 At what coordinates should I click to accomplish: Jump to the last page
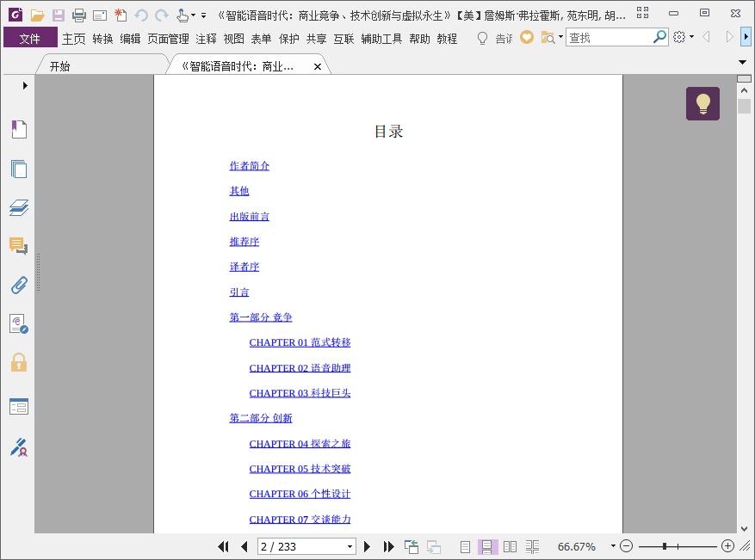pos(388,546)
